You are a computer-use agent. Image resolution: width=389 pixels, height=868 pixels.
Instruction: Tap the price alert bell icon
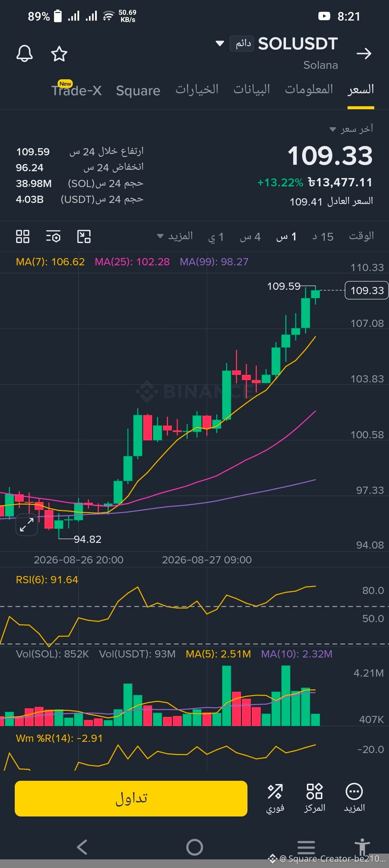24,54
